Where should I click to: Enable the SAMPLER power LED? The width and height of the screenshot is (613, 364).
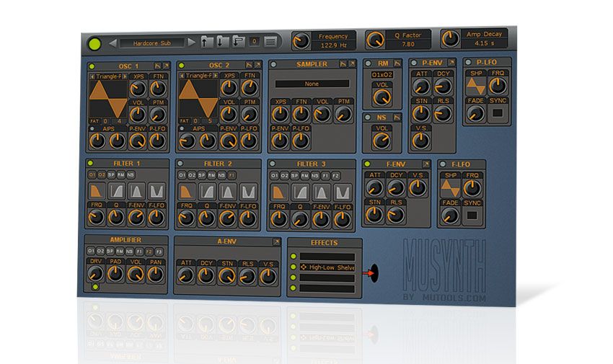274,64
